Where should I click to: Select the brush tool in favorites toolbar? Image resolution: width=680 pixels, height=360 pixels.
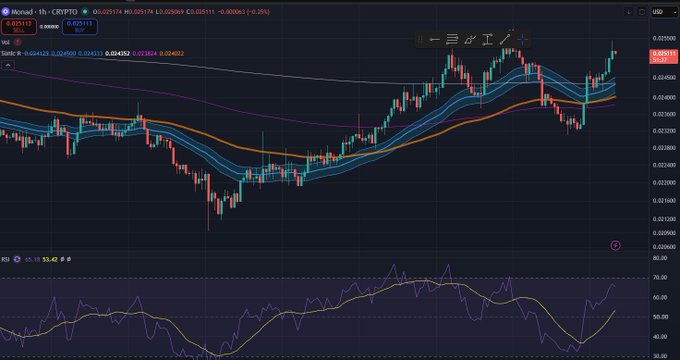pos(470,40)
